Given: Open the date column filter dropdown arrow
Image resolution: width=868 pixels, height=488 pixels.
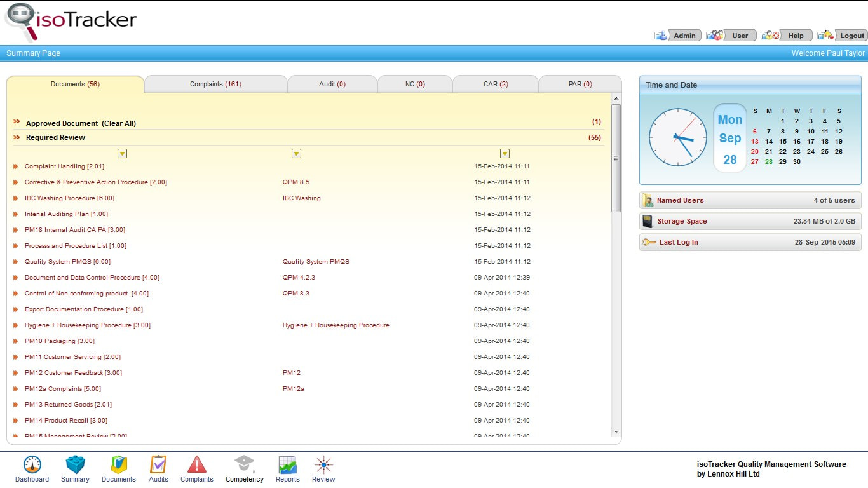Looking at the screenshot, I should [505, 154].
